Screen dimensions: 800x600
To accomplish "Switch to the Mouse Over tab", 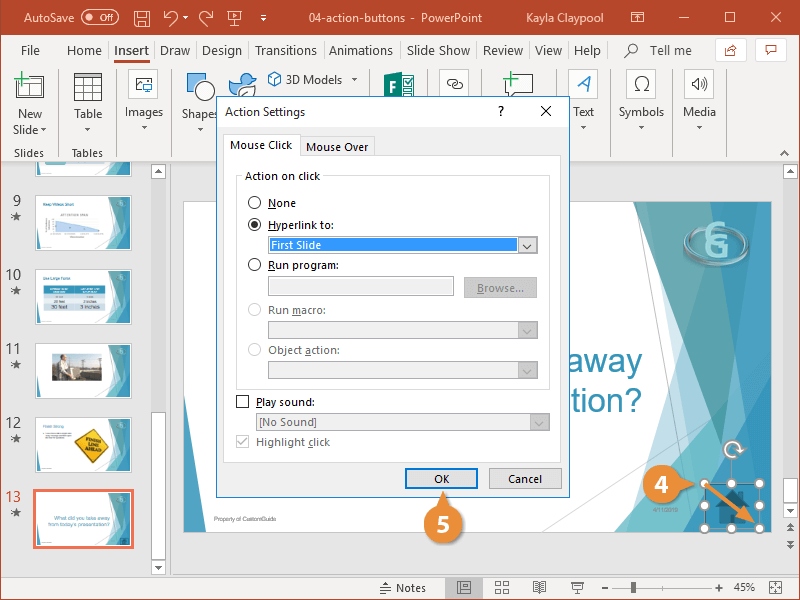I will pos(337,147).
